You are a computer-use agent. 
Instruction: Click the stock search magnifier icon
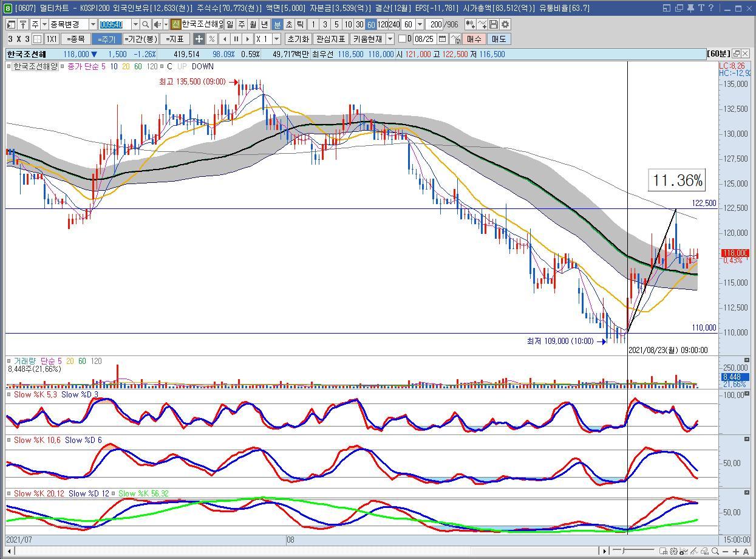coord(145,24)
